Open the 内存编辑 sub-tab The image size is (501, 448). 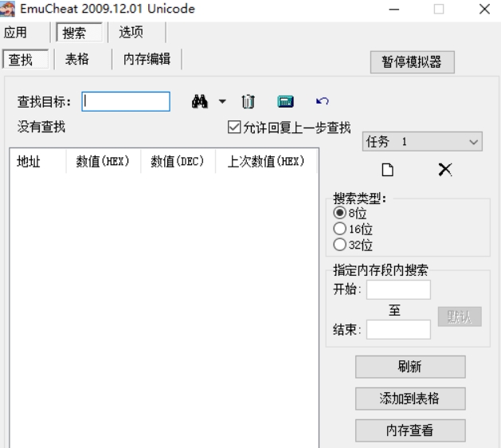click(147, 59)
